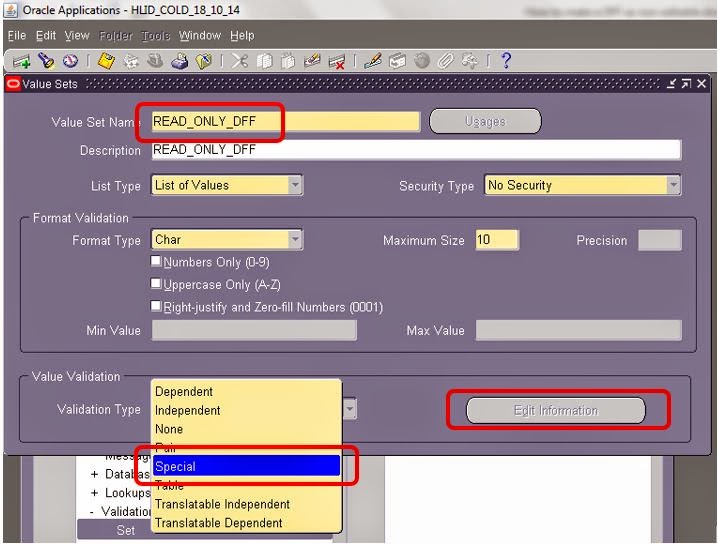Open the Show Navigator compass icon
The height and width of the screenshot is (544, 718).
coord(70,61)
